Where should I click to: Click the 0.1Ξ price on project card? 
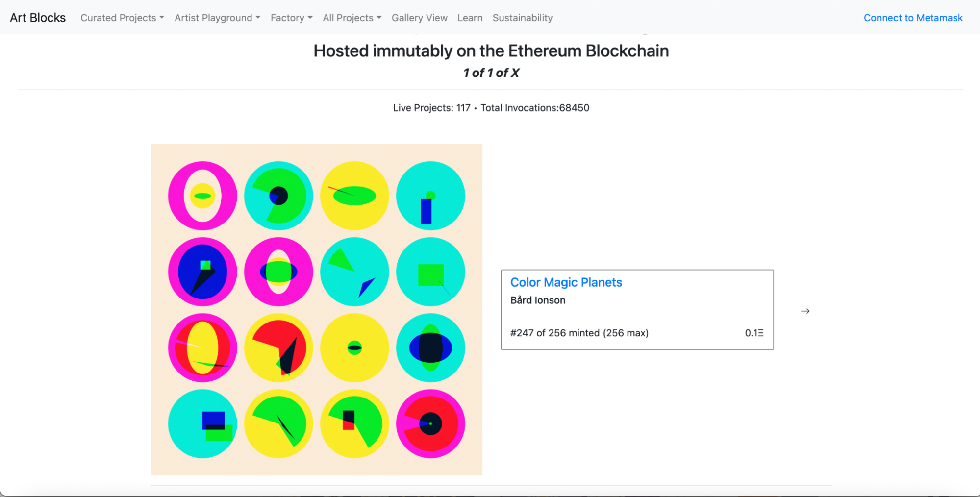754,333
